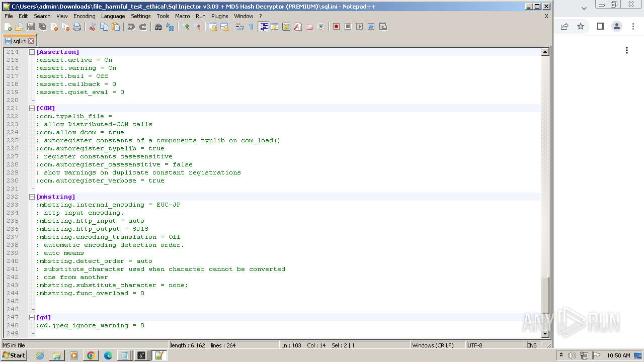644x362 pixels.
Task: Open the Replace toolbar icon
Action: coord(170,27)
